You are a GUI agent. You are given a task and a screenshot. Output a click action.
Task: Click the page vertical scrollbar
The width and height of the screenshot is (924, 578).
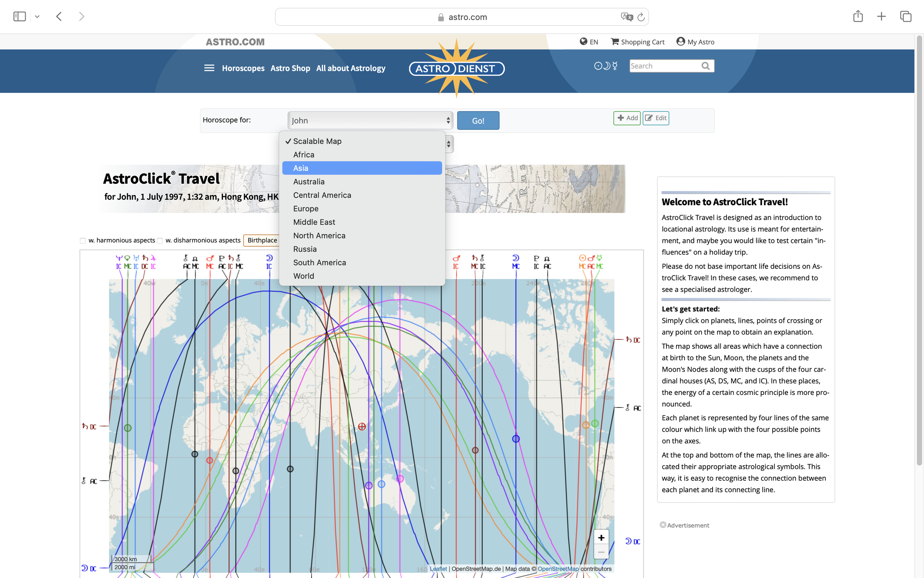click(x=919, y=250)
